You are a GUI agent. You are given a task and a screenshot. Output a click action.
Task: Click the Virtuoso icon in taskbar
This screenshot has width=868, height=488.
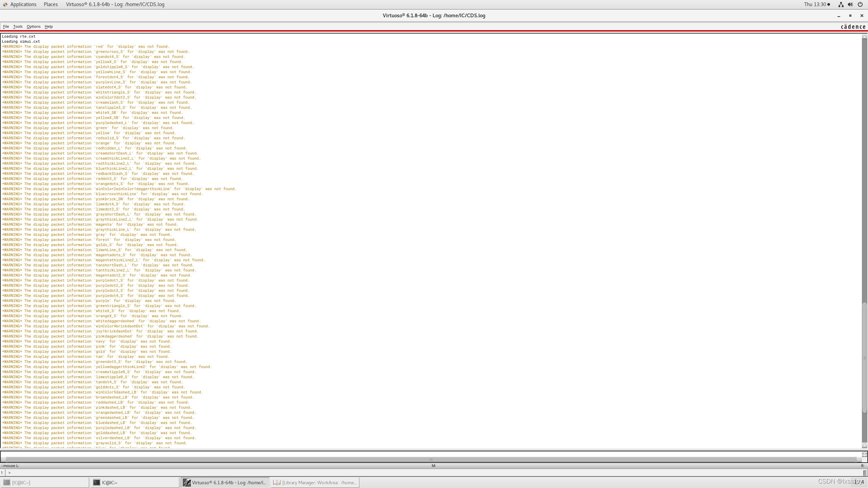(187, 483)
